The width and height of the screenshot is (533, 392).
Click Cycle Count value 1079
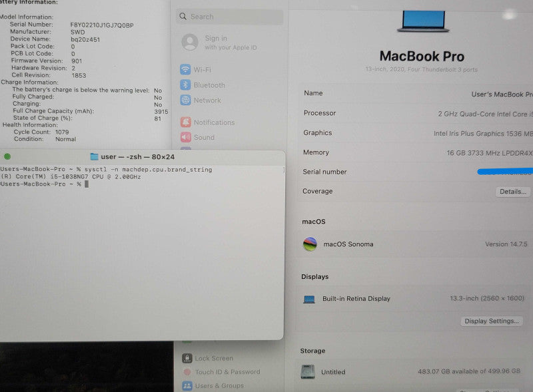click(62, 132)
